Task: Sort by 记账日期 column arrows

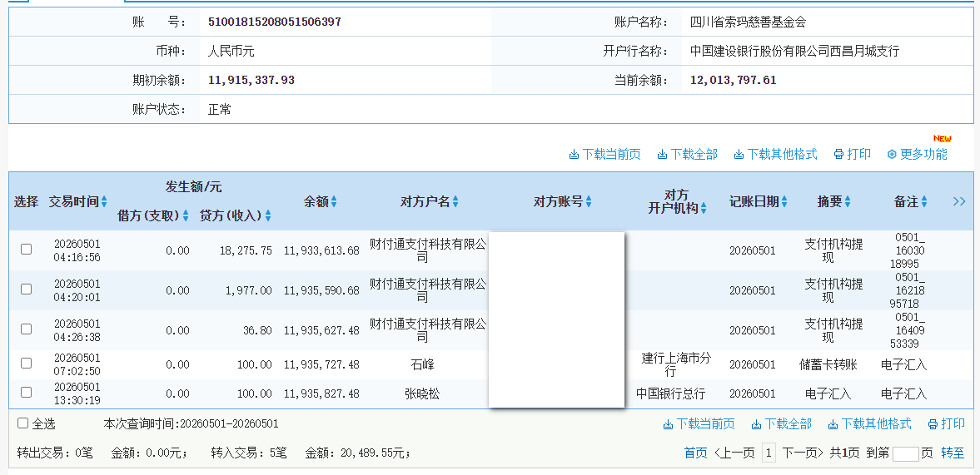Action: pyautogui.click(x=784, y=201)
